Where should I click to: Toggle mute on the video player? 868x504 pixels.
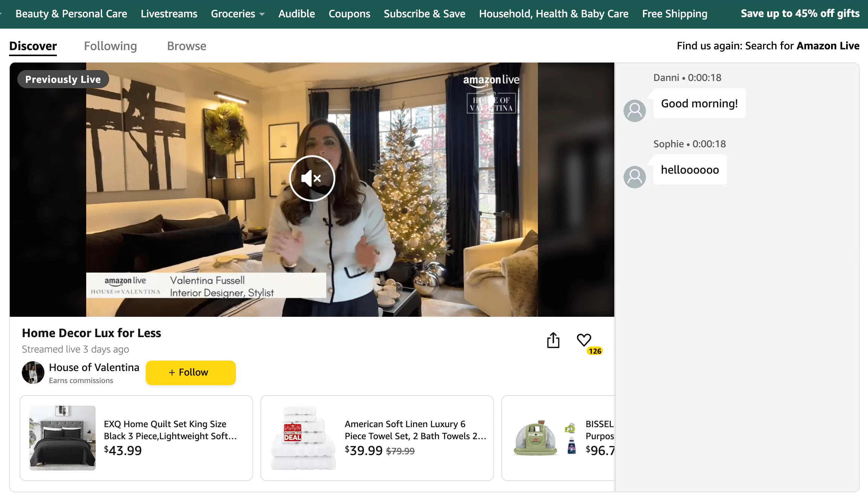[x=312, y=177]
